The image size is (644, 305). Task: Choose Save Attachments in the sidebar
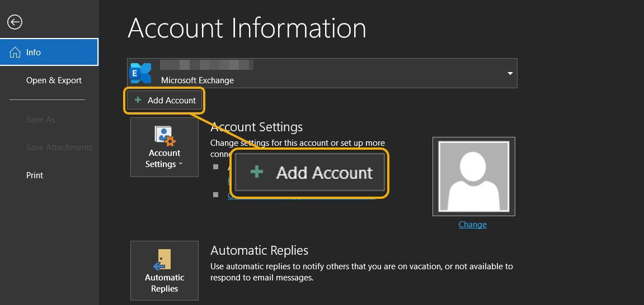(x=59, y=147)
